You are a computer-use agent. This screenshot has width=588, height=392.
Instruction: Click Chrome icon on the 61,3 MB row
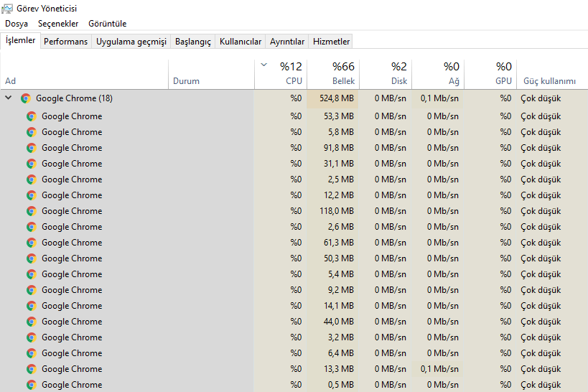pos(32,243)
